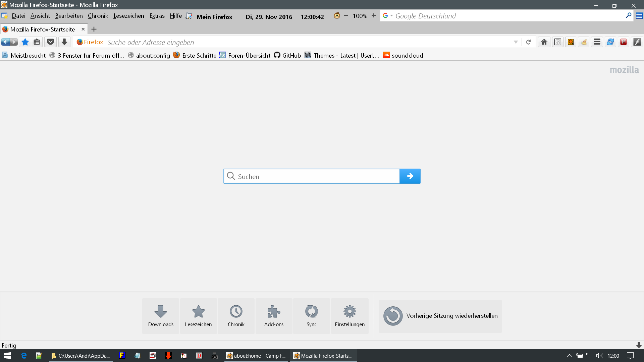Click Vorherige Sitzung wiederherstellen button

(440, 316)
